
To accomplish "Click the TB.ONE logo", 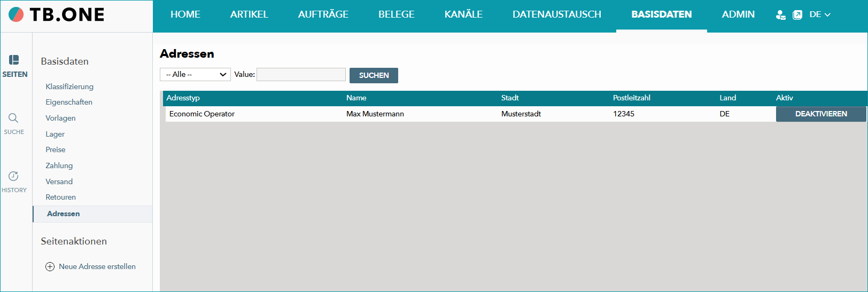I will pyautogui.click(x=57, y=14).
